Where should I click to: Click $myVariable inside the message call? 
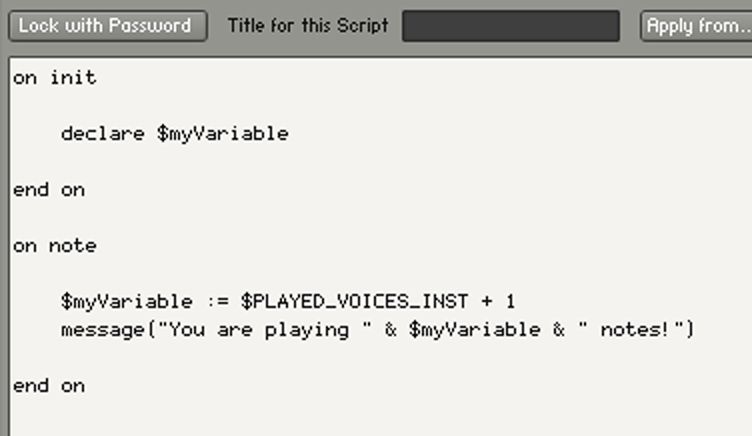pyautogui.click(x=474, y=330)
